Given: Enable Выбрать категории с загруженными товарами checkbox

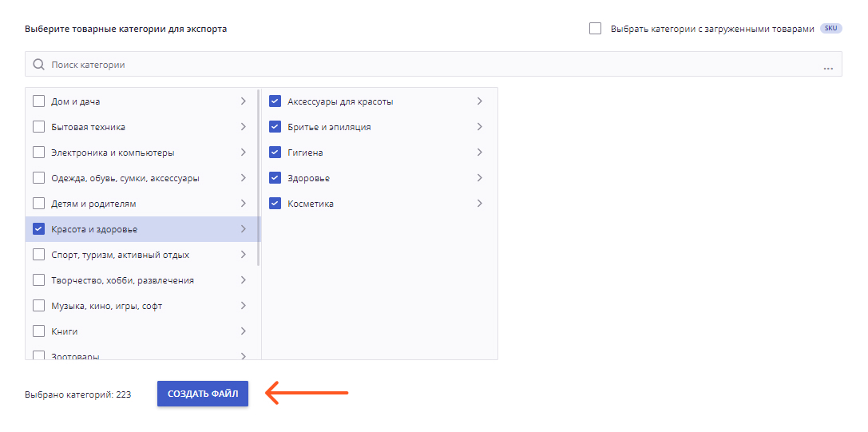Looking at the screenshot, I should (595, 28).
